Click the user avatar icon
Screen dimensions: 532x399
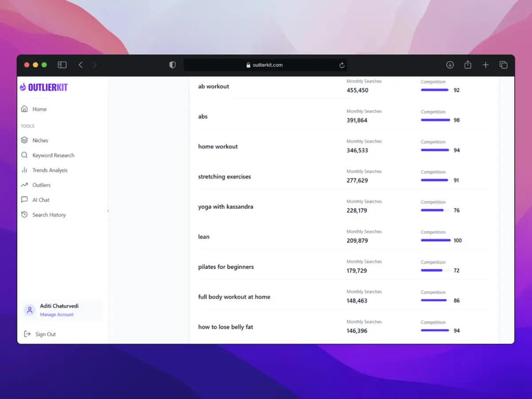click(30, 310)
